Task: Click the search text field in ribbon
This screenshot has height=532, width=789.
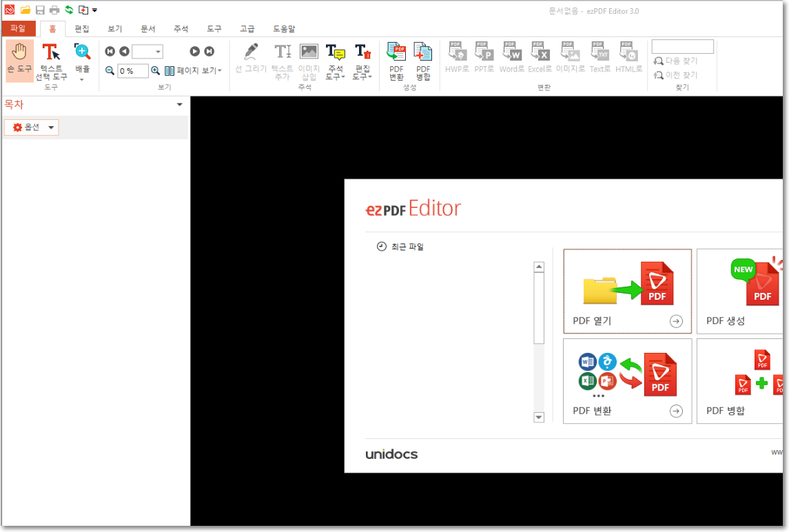Action: [x=682, y=47]
